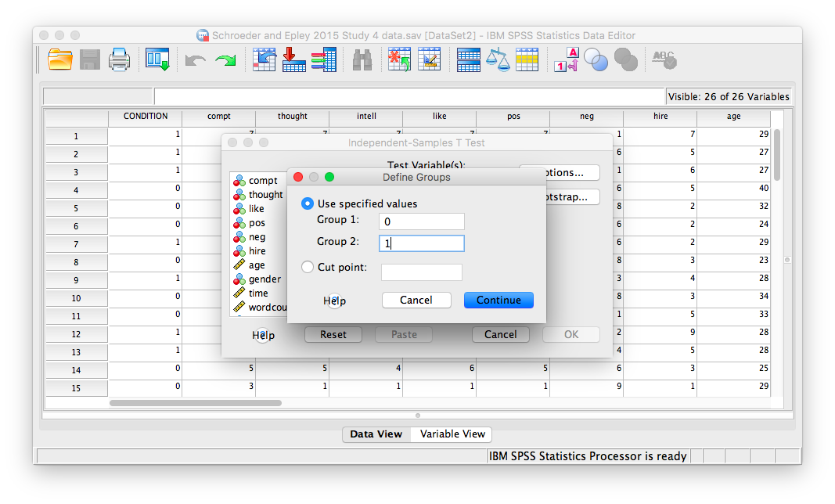Select the neg variable in the list
Screen dimensions: 835x504
257,237
